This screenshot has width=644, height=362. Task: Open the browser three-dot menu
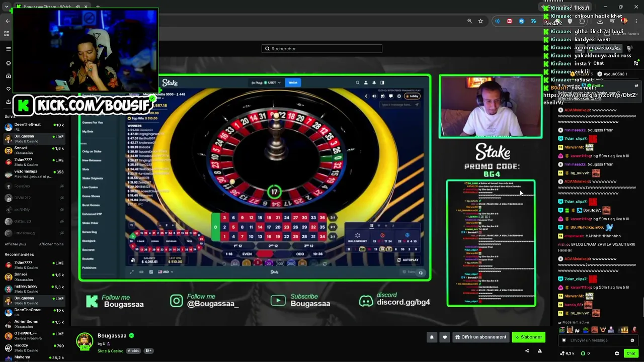pos(636,21)
